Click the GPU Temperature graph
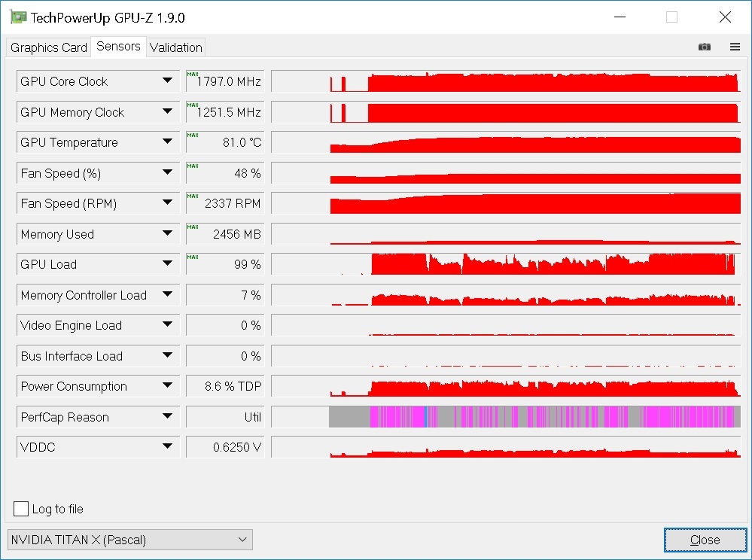This screenshot has height=560, width=752. [506, 142]
